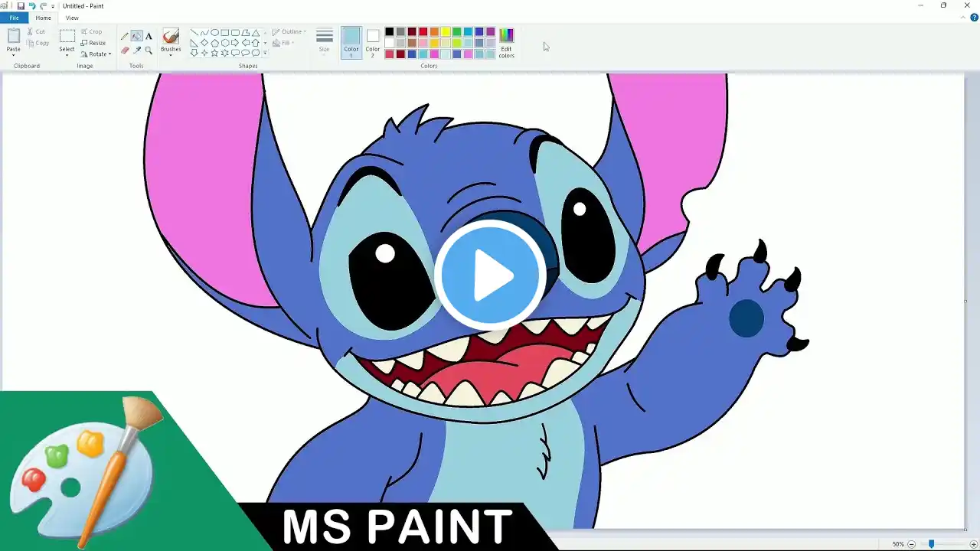Screen dimensions: 980x551
Task: Open Edit colors dialog
Action: point(507,43)
